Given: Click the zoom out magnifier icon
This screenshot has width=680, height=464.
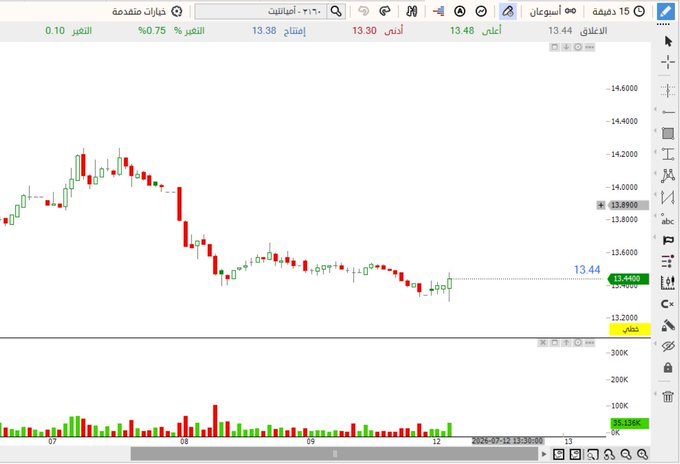Looking at the screenshot, I should (x=626, y=454).
